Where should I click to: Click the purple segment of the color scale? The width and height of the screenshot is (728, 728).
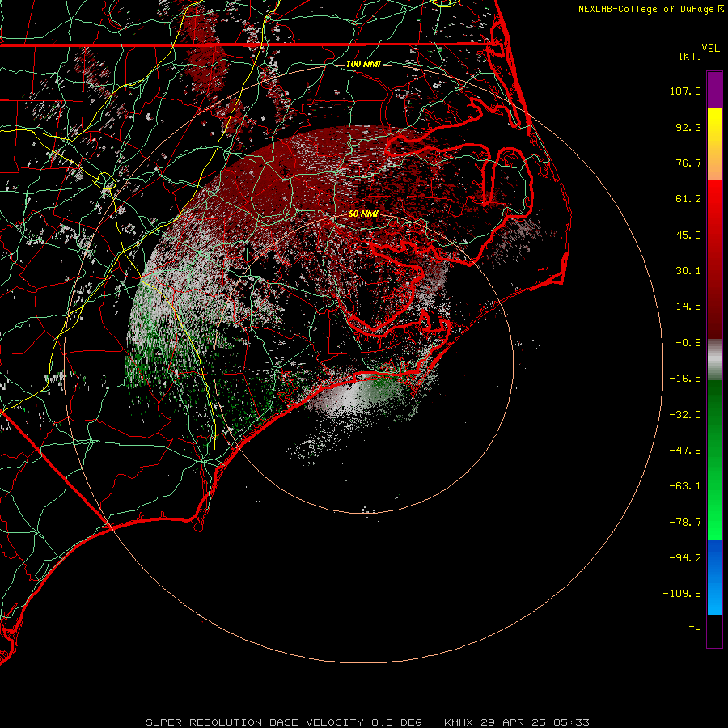coord(714,90)
